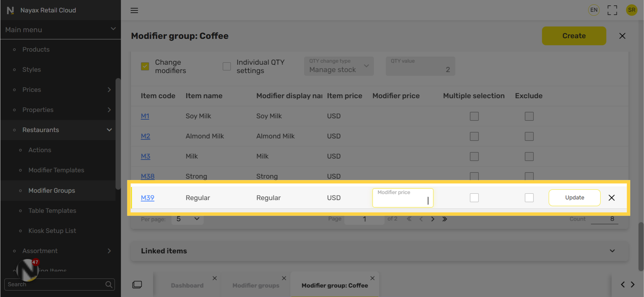Open Modifier Templates in sidebar

click(x=56, y=170)
